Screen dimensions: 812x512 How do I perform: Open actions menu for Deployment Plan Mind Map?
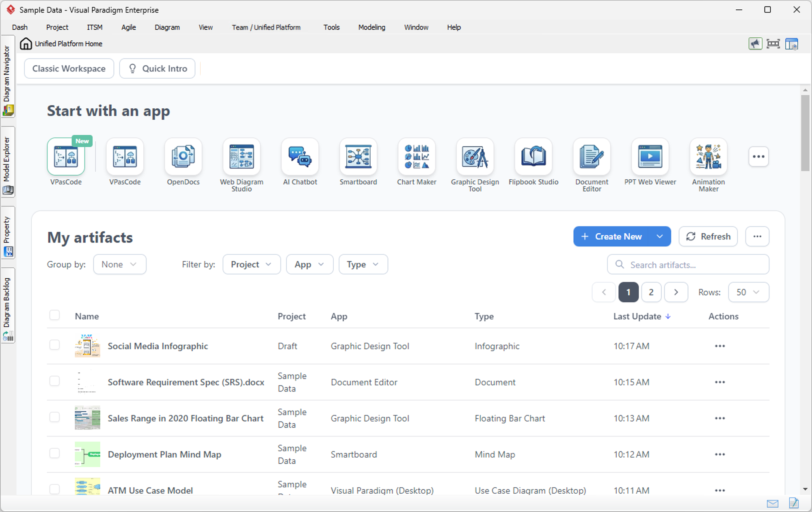tap(720, 454)
